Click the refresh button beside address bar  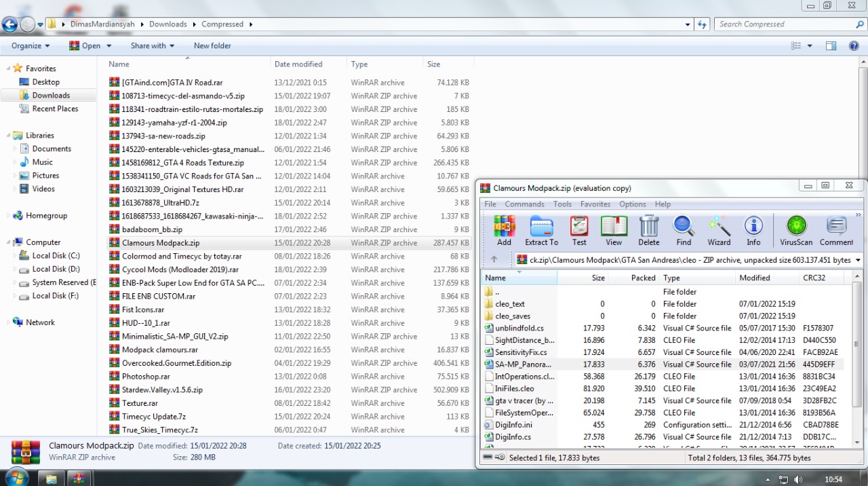click(x=703, y=24)
